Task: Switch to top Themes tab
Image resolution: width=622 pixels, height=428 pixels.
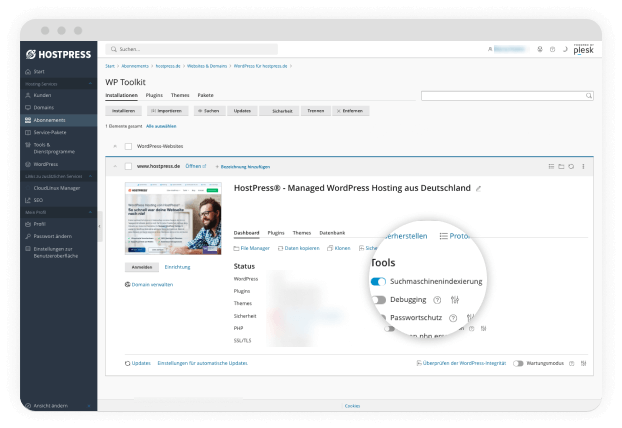Action: pos(180,95)
